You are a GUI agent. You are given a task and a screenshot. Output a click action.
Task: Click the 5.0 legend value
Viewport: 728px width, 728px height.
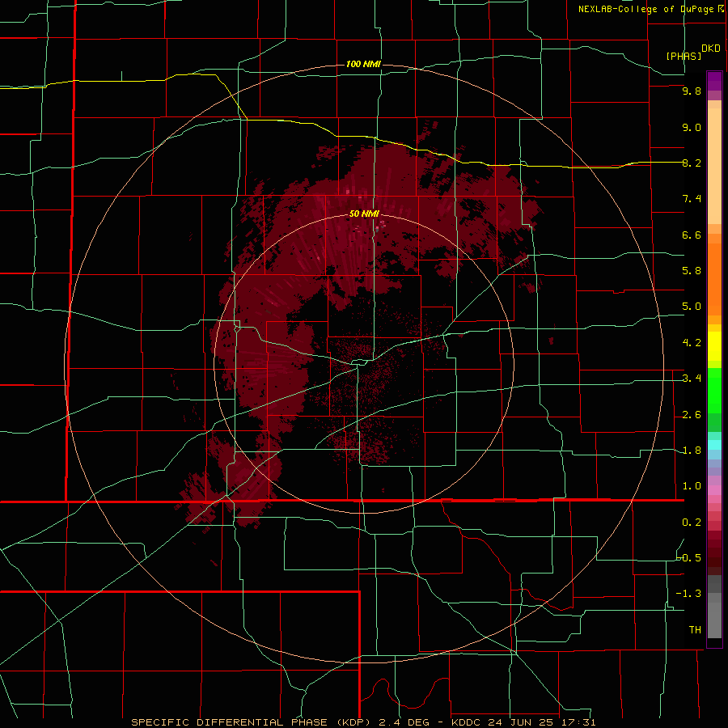(692, 307)
